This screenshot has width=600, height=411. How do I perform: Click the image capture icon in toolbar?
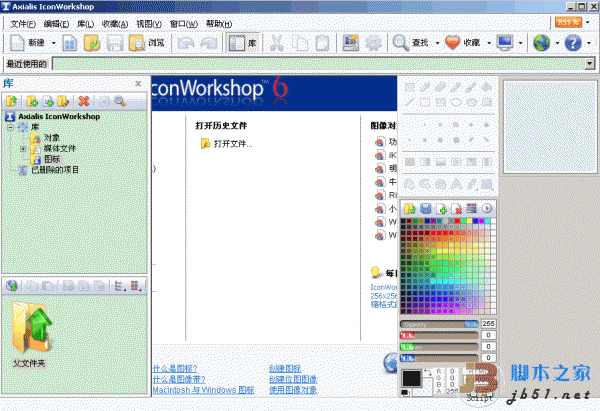coord(351,43)
